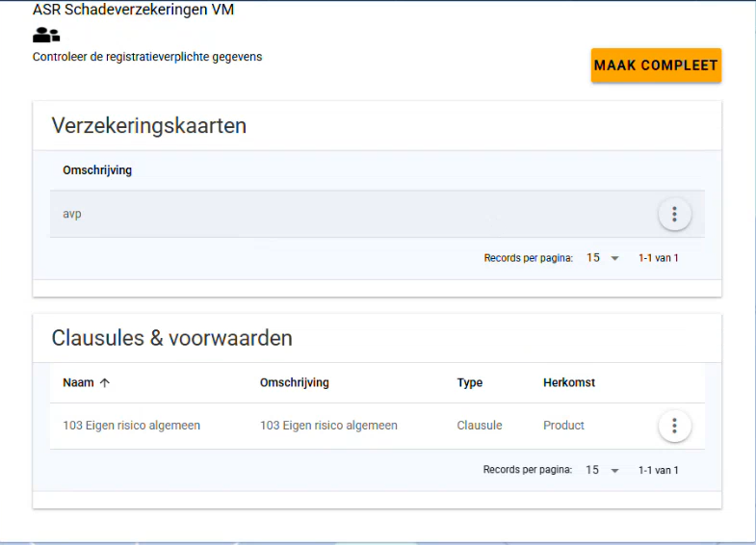This screenshot has width=756, height=545.
Task: Click the clause row's Omschrijving cell
Action: click(328, 426)
